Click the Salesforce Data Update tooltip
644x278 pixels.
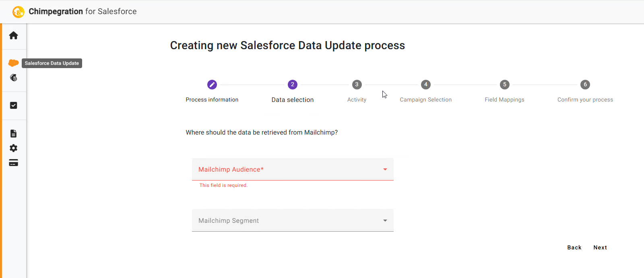52,63
